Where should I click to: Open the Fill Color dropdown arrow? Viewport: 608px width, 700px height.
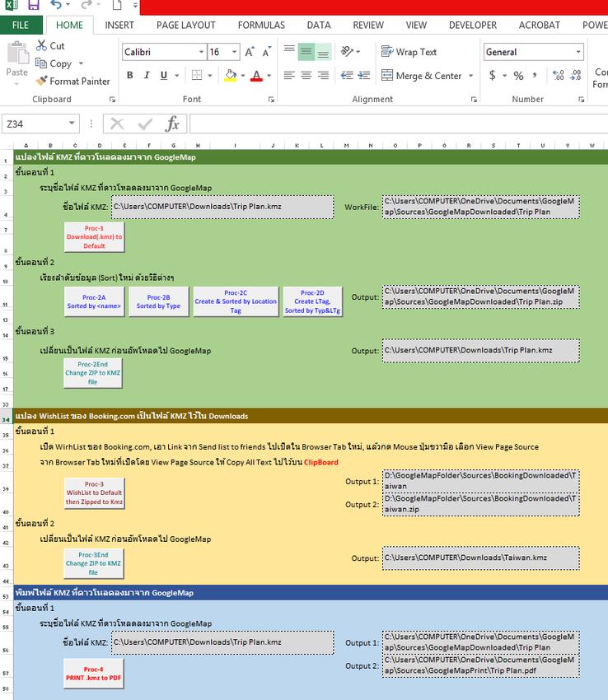coord(242,76)
